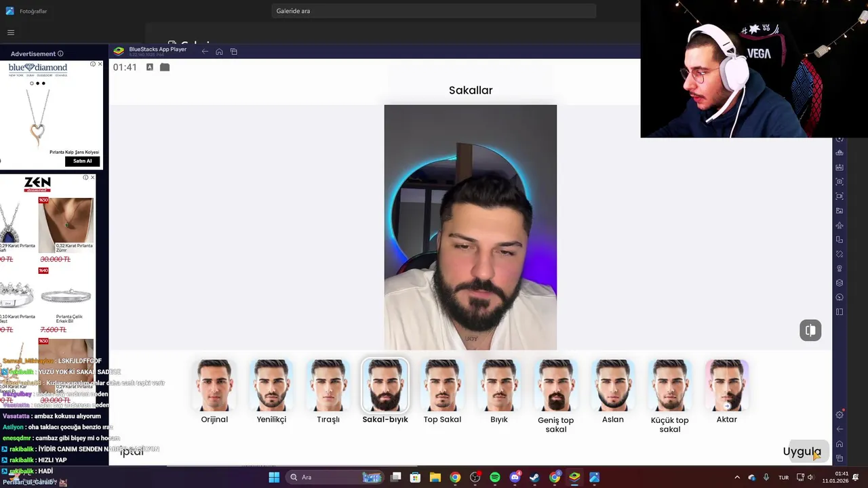Open the Aktar option thumbnail
The width and height of the screenshot is (868, 488).
click(x=727, y=386)
